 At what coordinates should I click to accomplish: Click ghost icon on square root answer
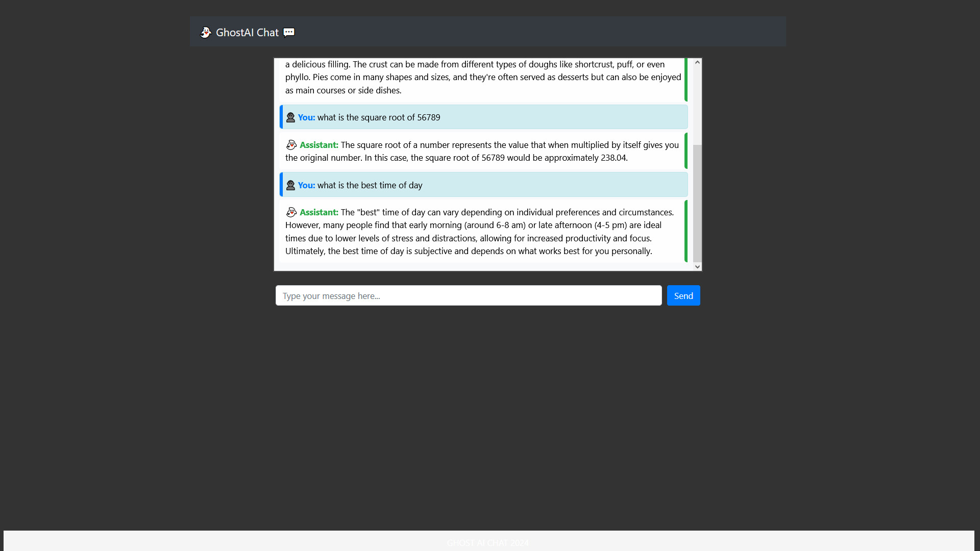click(x=291, y=145)
